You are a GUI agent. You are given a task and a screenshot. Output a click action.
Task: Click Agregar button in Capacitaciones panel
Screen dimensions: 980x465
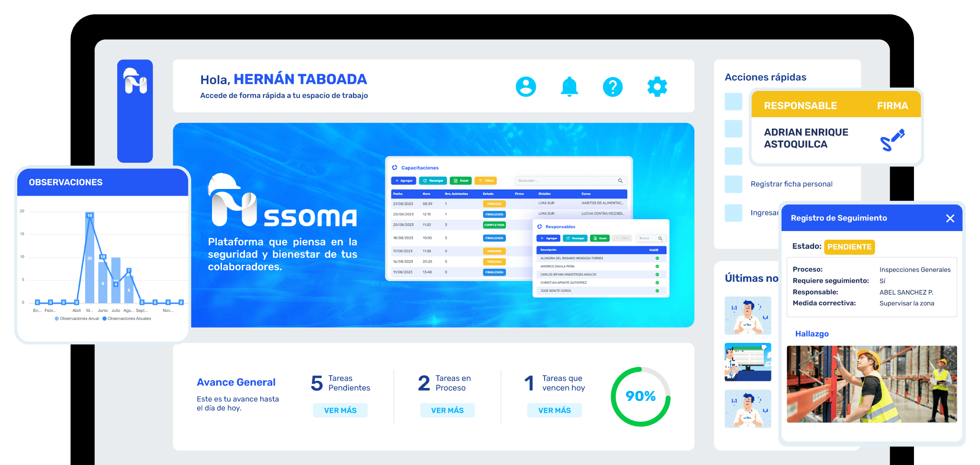coord(404,180)
